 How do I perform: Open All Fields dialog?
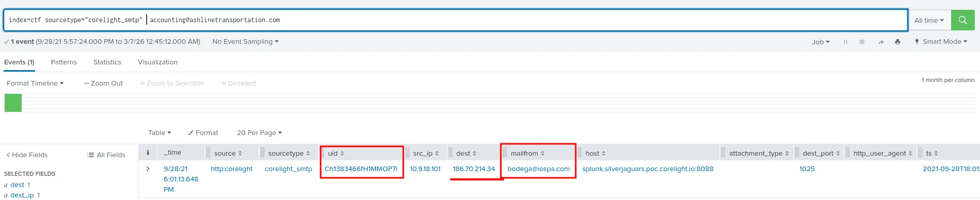point(106,155)
